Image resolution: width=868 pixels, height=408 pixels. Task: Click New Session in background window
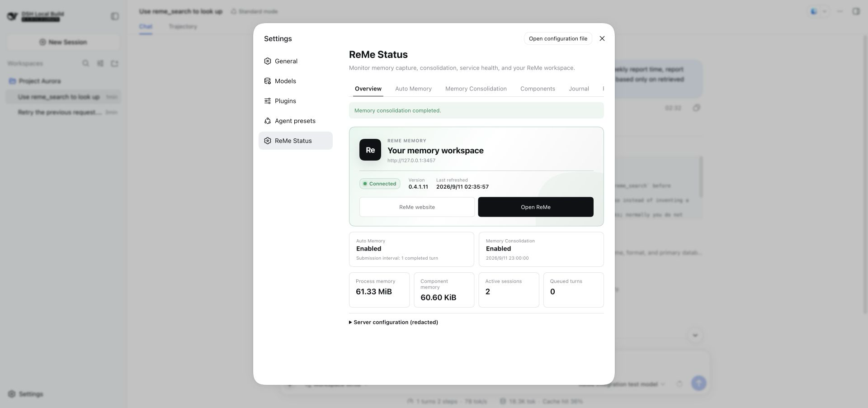click(x=63, y=42)
